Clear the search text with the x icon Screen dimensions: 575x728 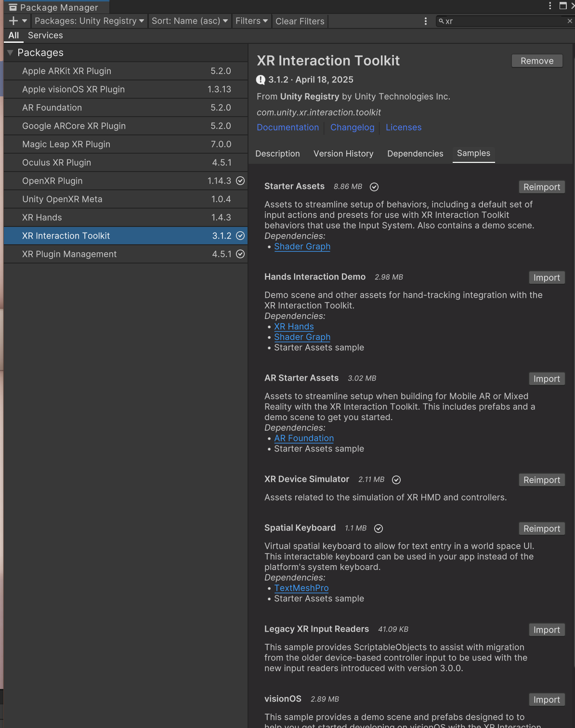[x=570, y=21]
